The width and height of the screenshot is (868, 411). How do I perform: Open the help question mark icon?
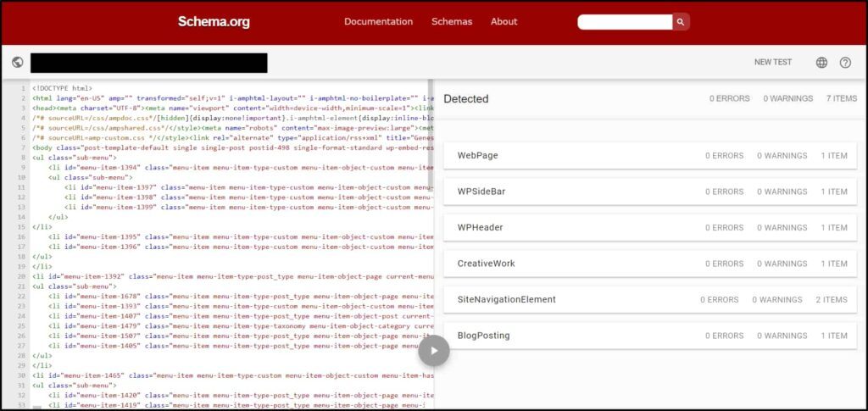(x=845, y=63)
